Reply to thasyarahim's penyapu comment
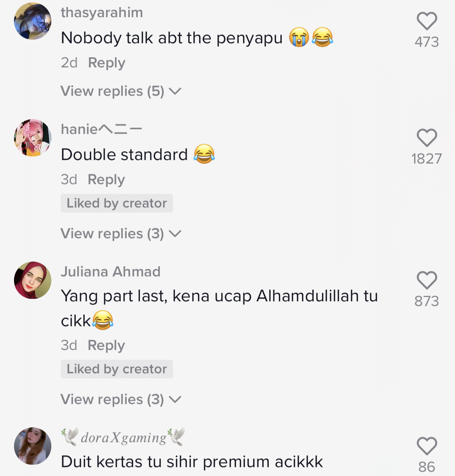Screen dimensions: 455x476 pos(107,63)
